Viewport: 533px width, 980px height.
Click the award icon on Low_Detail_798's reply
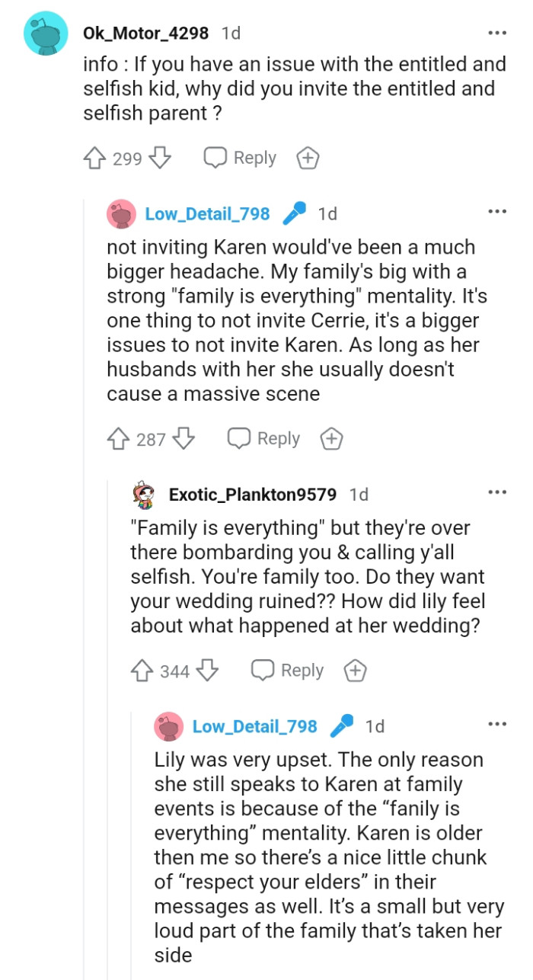coord(330,438)
